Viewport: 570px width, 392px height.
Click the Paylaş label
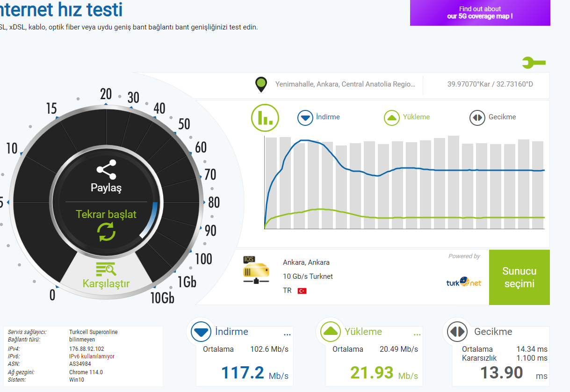tap(106, 188)
